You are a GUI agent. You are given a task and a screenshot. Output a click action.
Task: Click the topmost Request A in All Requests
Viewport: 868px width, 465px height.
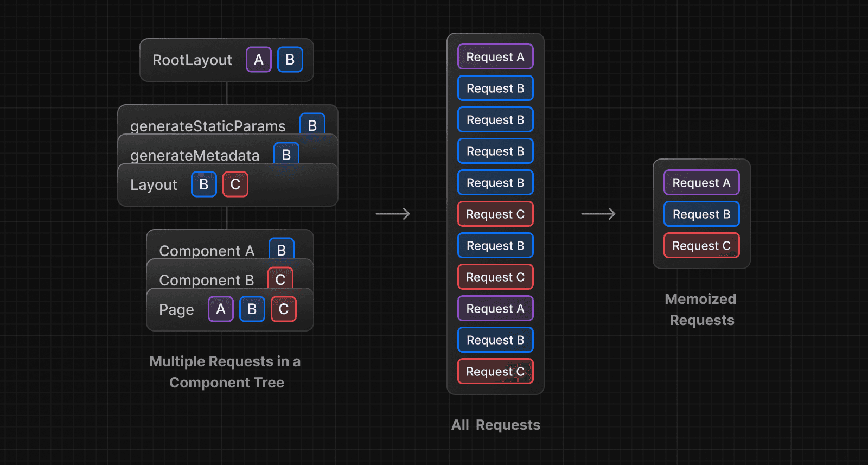point(495,57)
